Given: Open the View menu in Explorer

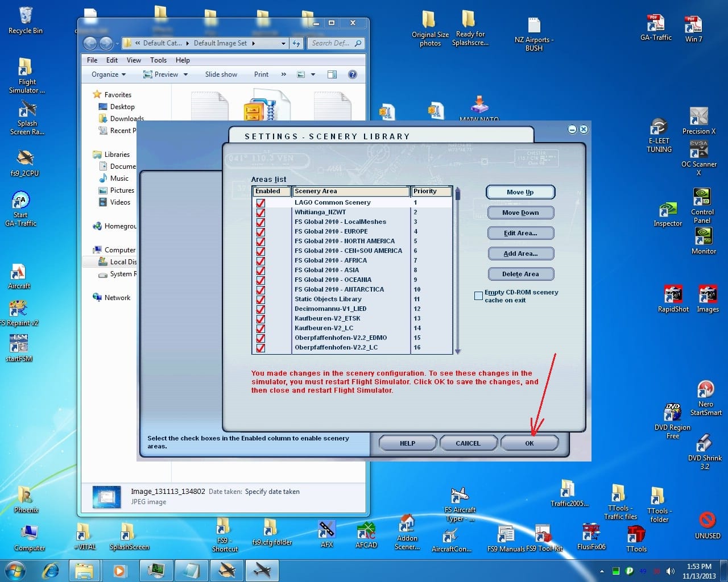Looking at the screenshot, I should click(x=134, y=60).
